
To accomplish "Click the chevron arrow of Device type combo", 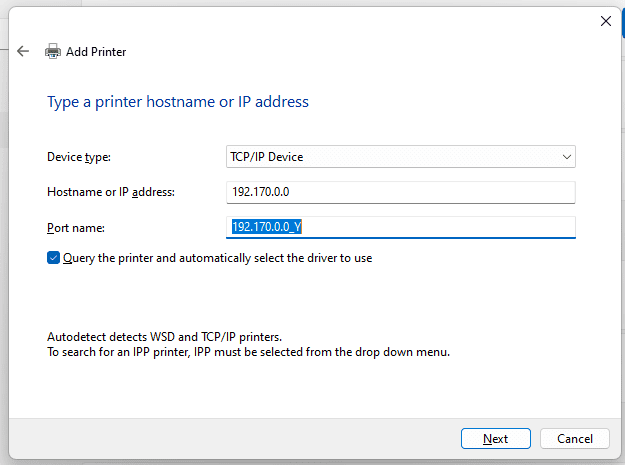I will pos(566,157).
